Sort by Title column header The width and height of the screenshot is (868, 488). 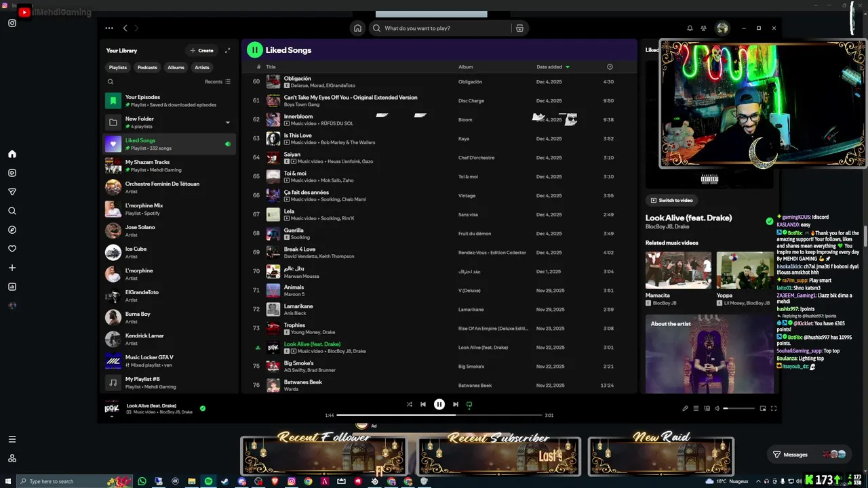pos(271,67)
